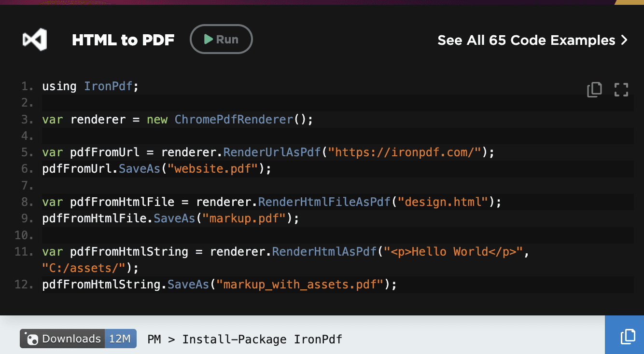Select the HTML to PDF heading

123,40
